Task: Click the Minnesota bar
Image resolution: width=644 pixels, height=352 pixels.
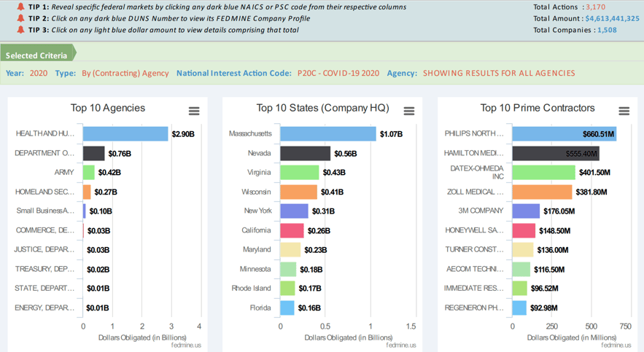Action: click(288, 269)
